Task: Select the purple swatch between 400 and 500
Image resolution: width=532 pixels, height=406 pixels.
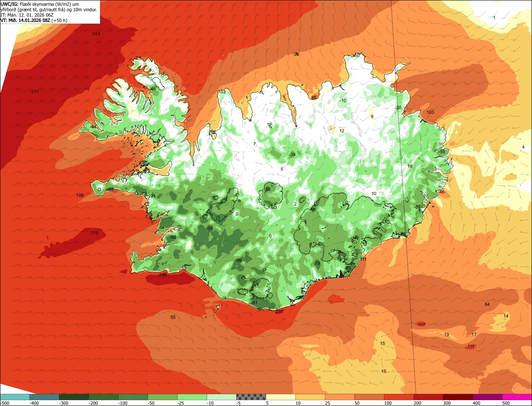Action: (488, 397)
